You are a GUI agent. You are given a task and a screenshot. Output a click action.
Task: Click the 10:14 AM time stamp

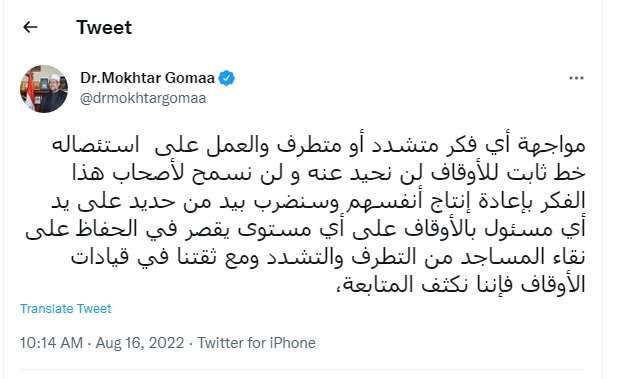coord(51,343)
